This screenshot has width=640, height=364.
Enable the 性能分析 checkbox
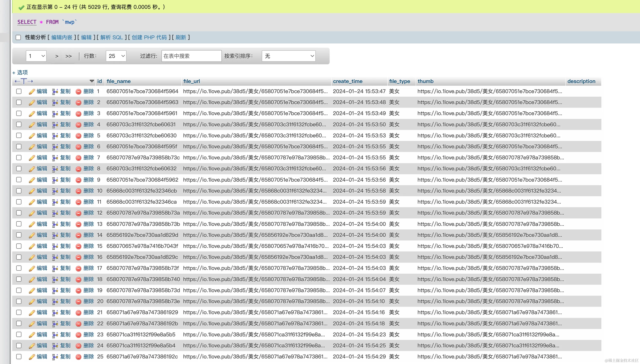(x=18, y=37)
